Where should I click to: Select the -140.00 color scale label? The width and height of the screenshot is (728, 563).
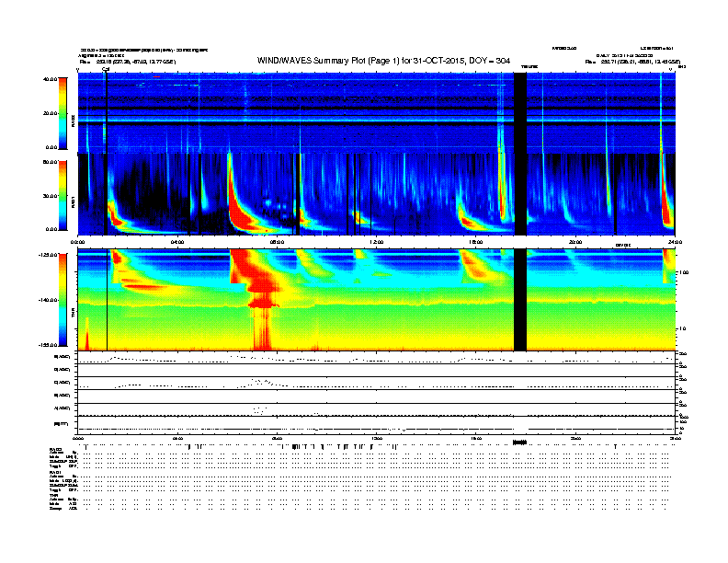48,300
